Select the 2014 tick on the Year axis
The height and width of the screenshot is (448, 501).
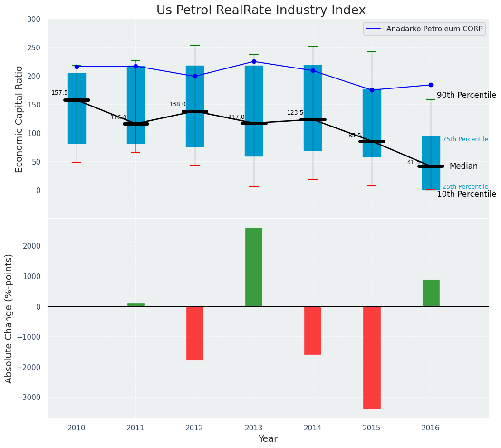(x=313, y=428)
